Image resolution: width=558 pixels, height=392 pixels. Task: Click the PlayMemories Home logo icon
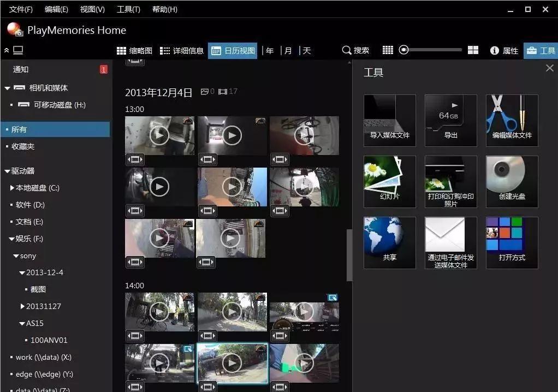pyautogui.click(x=15, y=29)
